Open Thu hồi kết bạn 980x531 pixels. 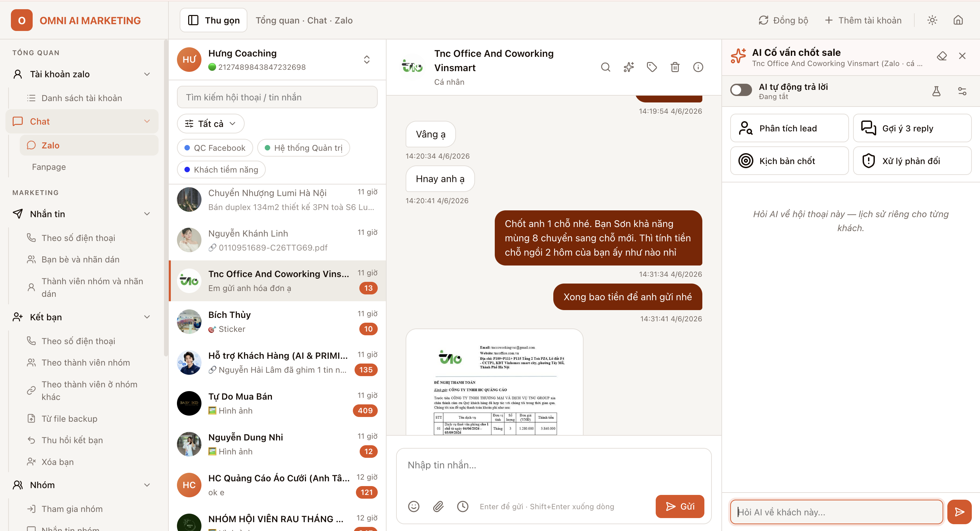[x=88, y=440]
